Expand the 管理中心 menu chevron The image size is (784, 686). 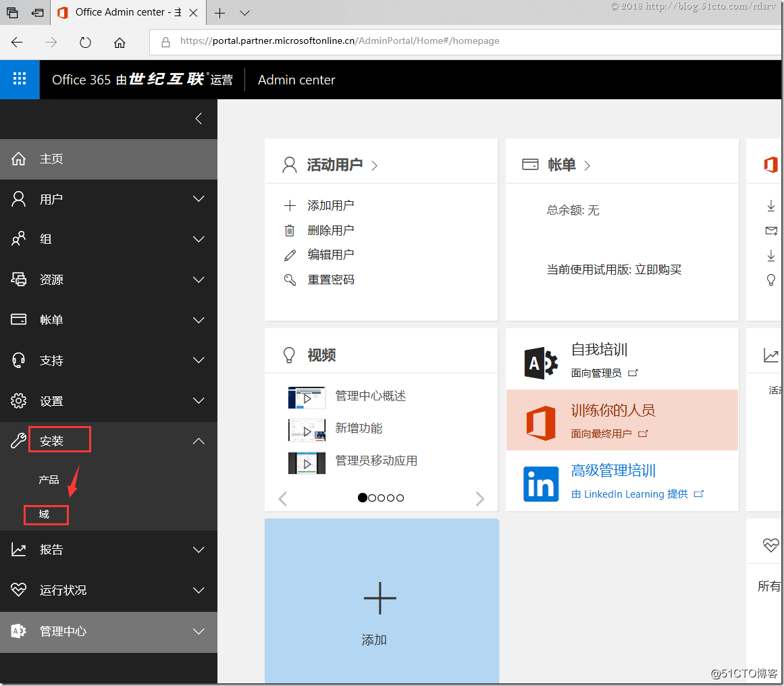pos(199,631)
